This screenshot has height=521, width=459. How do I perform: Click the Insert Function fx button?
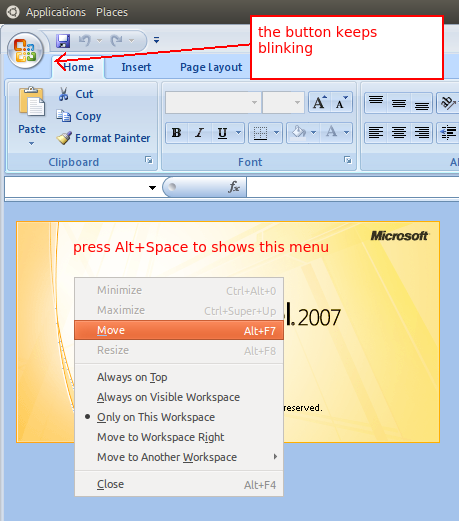[234, 187]
